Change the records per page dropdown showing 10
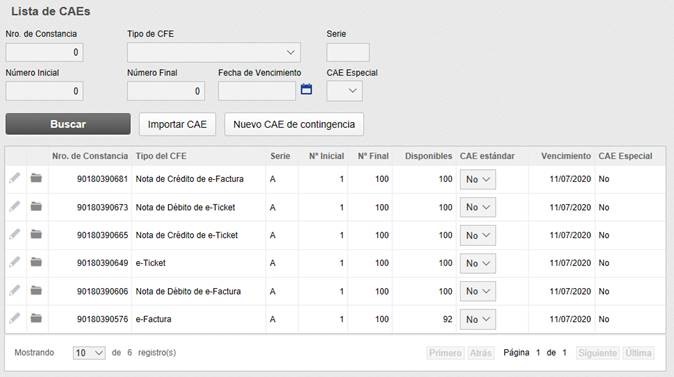Screen dimensions: 674x377 (89, 353)
